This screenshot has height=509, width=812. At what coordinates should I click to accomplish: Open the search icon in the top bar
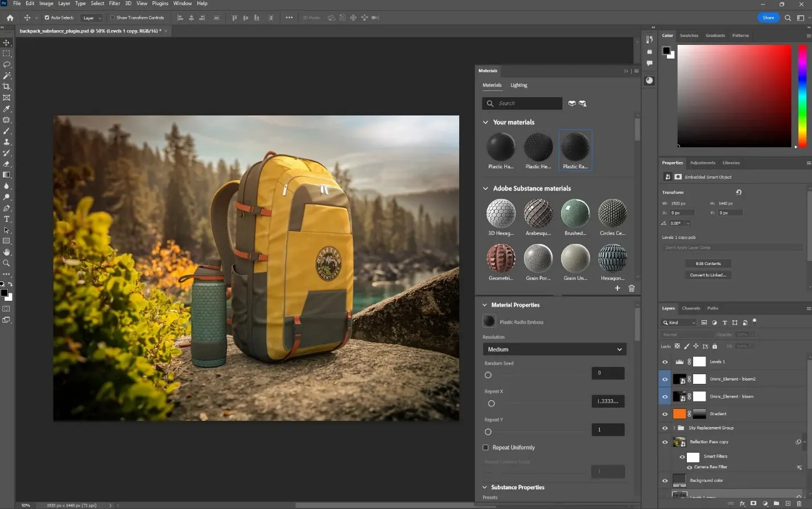coord(788,18)
